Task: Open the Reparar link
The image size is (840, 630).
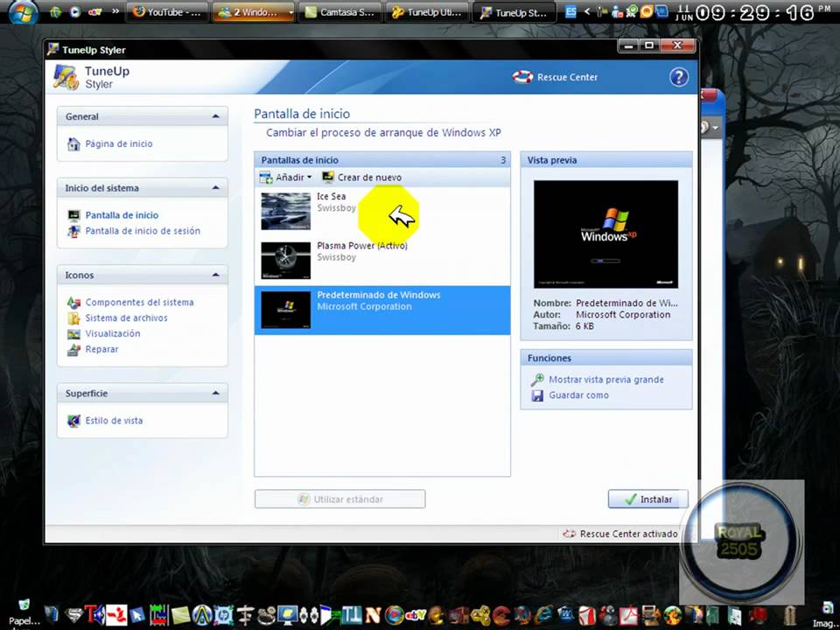Action: (x=101, y=349)
